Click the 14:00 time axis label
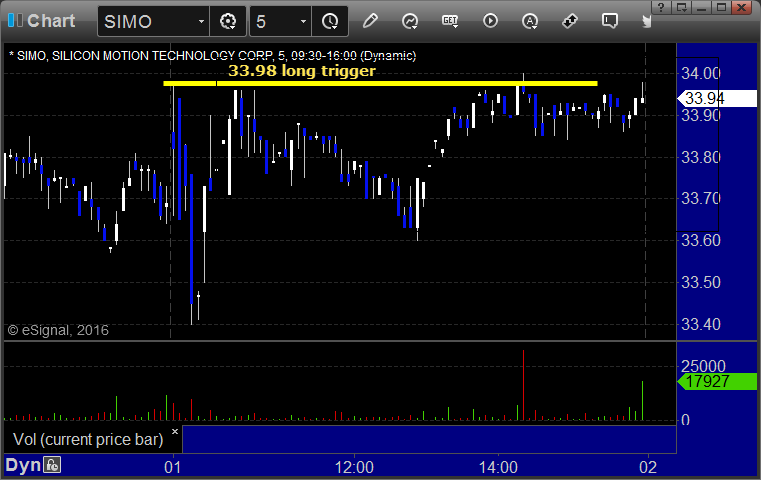The width and height of the screenshot is (761, 480). [x=498, y=467]
